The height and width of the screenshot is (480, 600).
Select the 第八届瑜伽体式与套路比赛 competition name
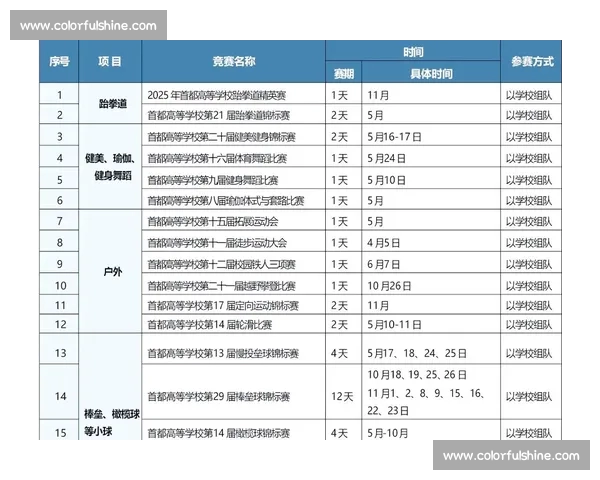[x=226, y=201]
